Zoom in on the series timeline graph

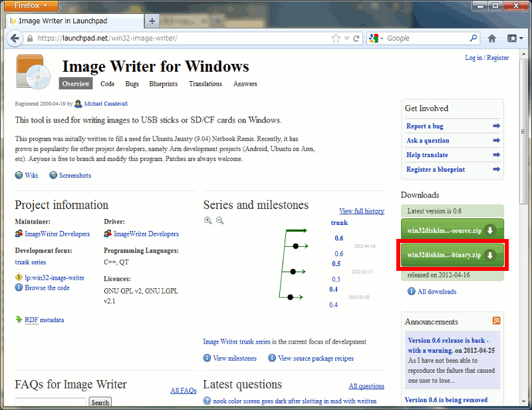[208, 220]
